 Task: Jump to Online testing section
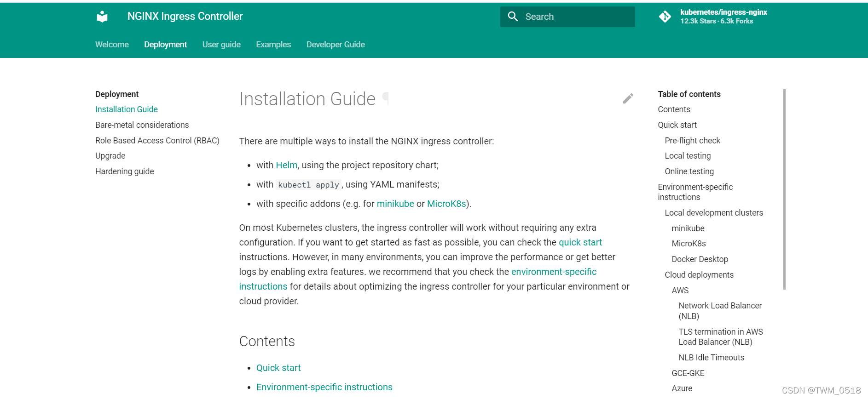[x=689, y=171]
